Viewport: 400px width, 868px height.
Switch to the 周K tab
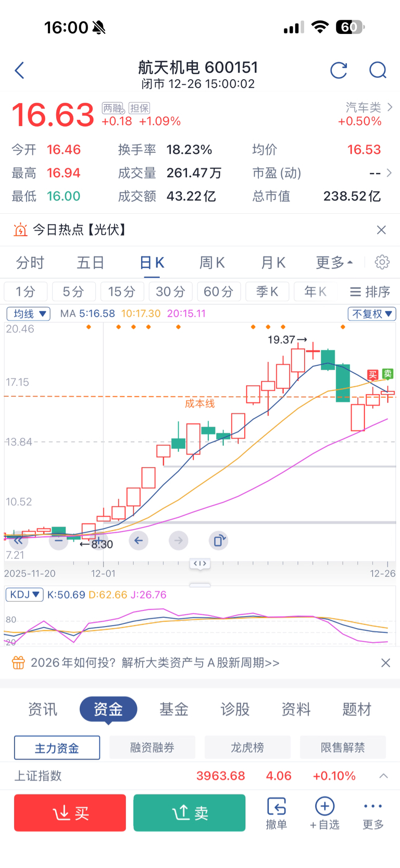coord(212,263)
